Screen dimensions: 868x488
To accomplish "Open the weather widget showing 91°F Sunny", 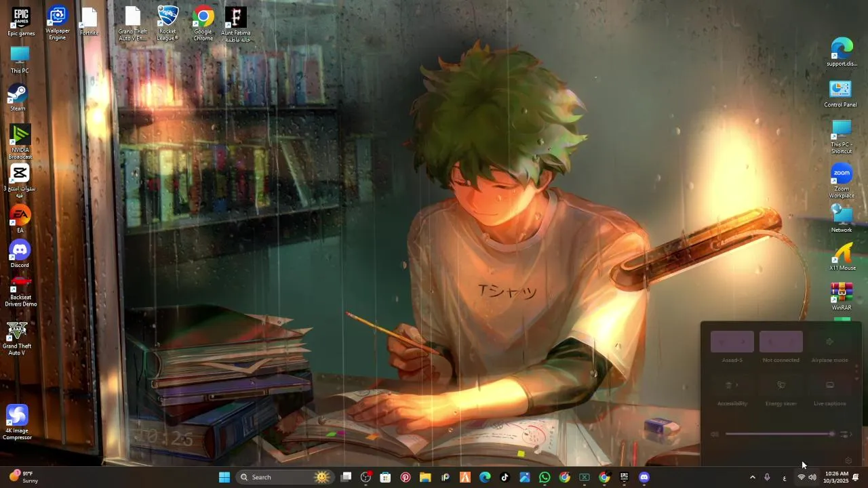I will tap(24, 477).
